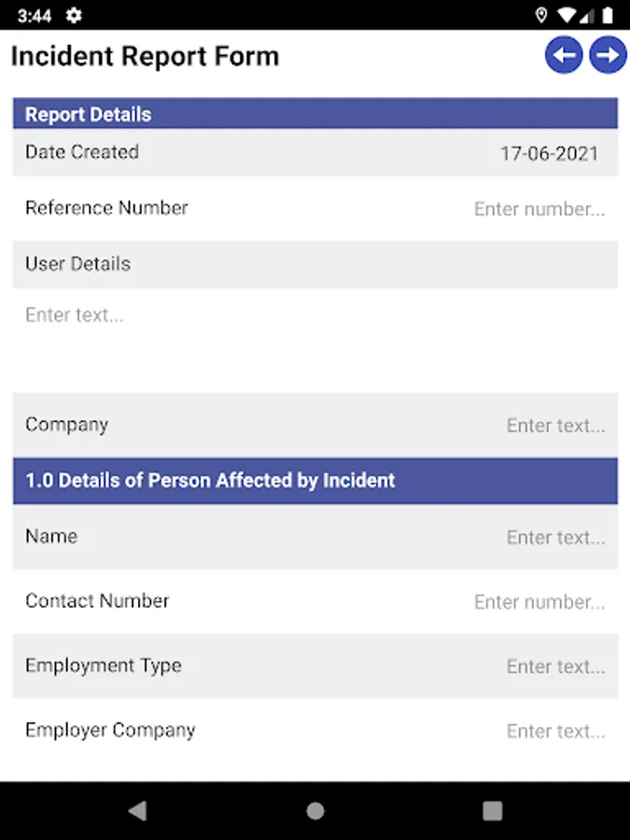The height and width of the screenshot is (840, 630).
Task: Tap the Report Details section header
Action: coord(315,114)
